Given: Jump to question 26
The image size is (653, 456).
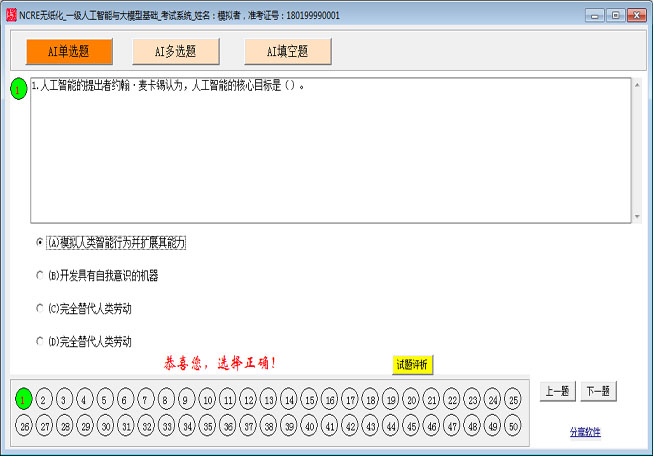Looking at the screenshot, I should click(x=23, y=426).
